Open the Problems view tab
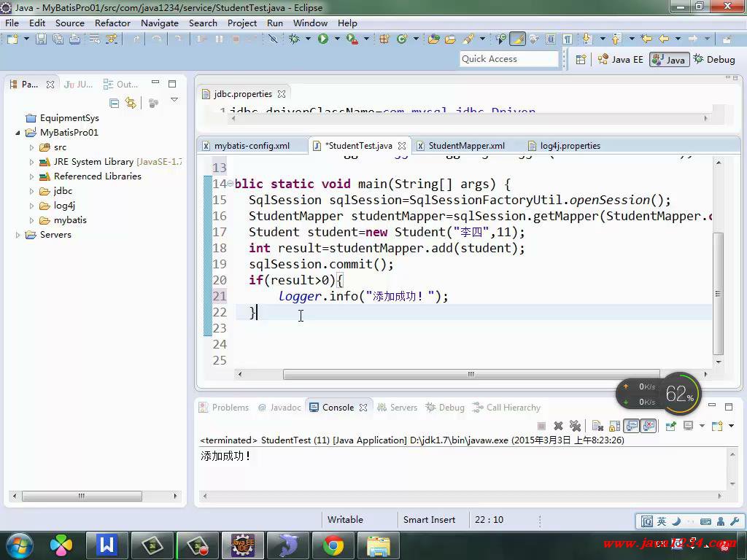 (224, 408)
